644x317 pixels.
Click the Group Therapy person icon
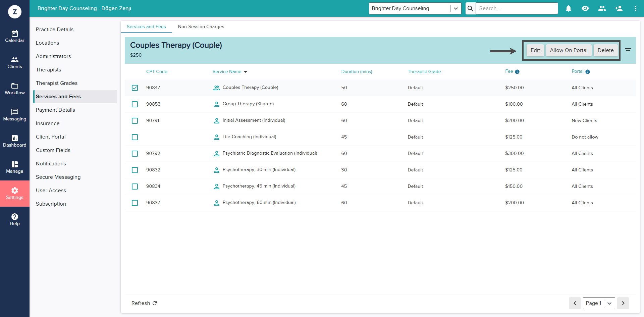point(217,104)
